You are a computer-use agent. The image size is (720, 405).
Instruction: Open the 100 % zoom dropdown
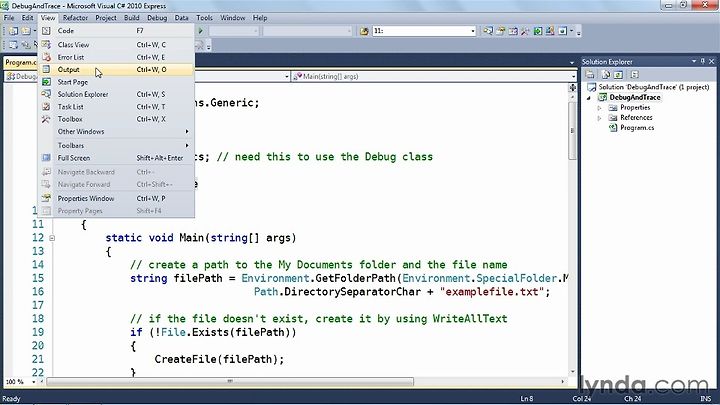click(34, 382)
